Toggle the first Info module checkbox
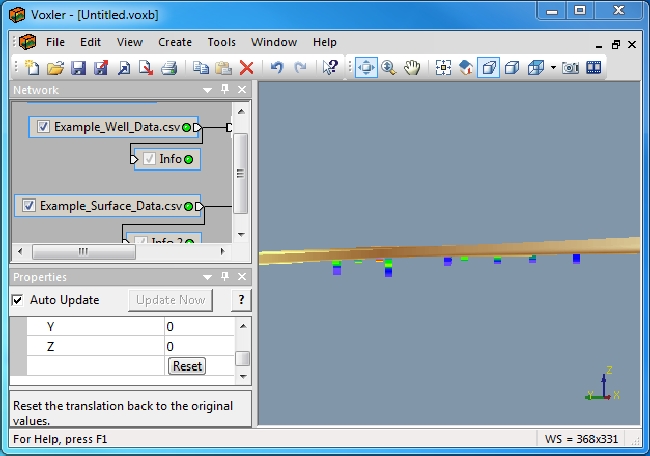This screenshot has width=650, height=456. [149, 159]
